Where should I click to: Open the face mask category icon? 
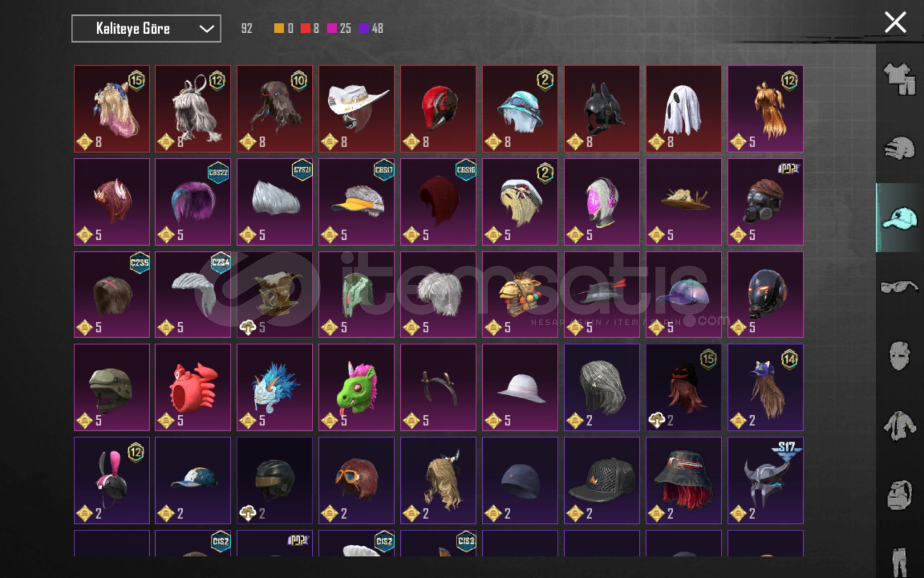(899, 356)
